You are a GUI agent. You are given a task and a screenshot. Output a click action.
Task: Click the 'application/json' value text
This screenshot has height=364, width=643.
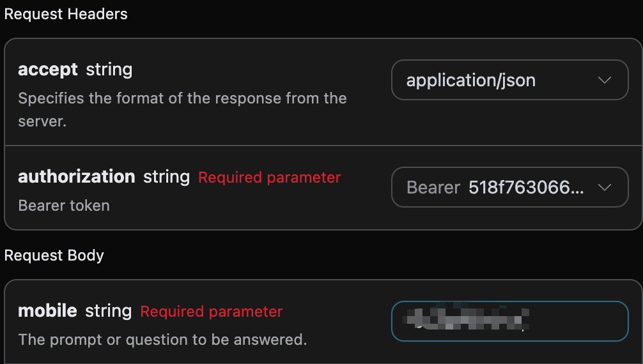(471, 80)
